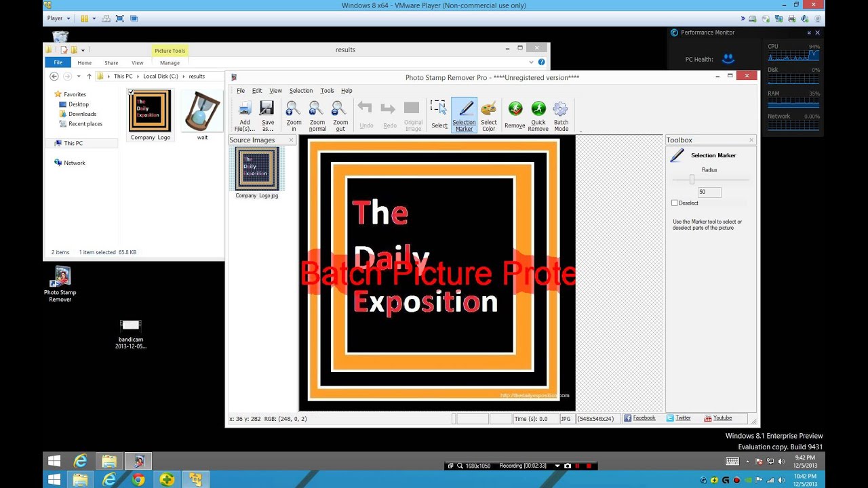Open the Recycle Bin desktop icon

click(60, 36)
